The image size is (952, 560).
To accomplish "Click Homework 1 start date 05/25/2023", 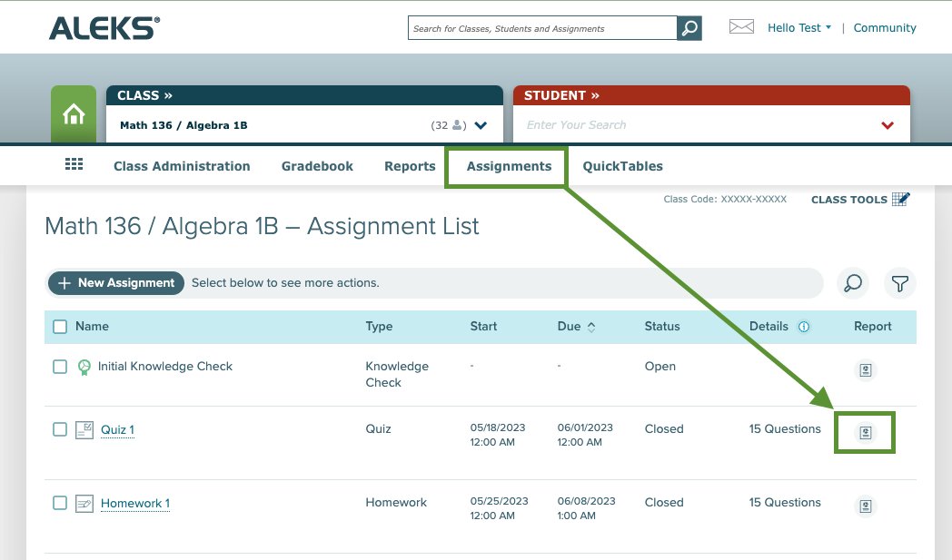I will (499, 501).
